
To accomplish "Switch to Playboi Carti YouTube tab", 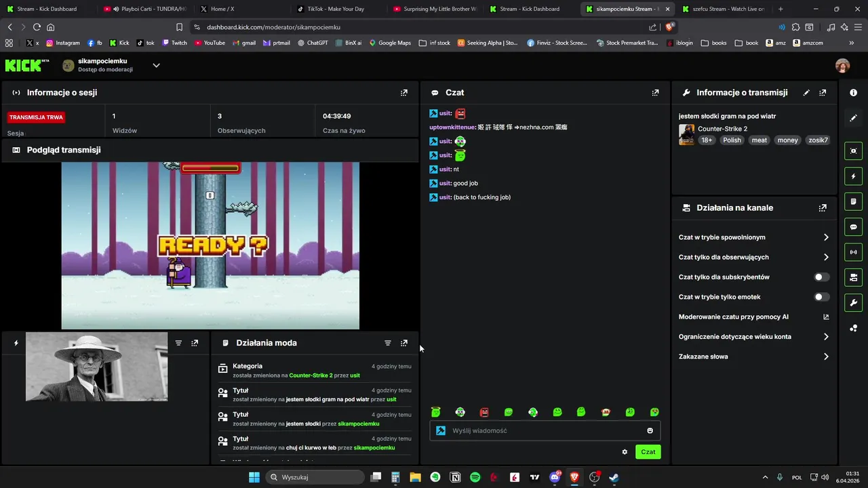I will [144, 9].
